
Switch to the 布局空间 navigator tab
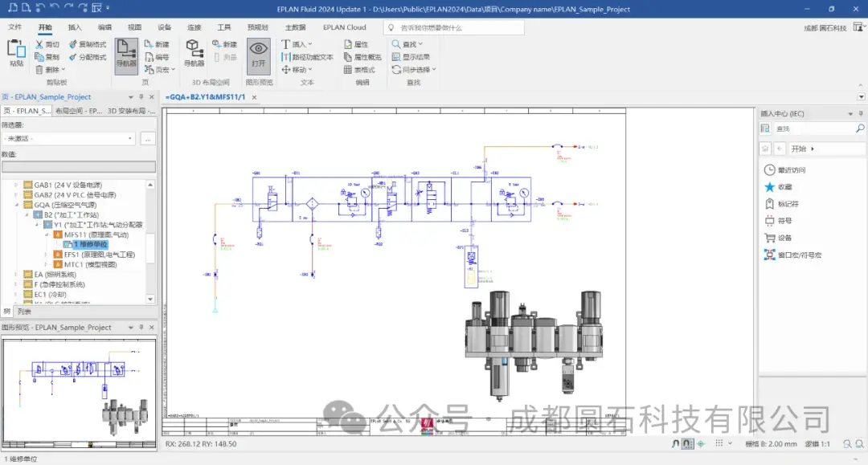pos(78,111)
